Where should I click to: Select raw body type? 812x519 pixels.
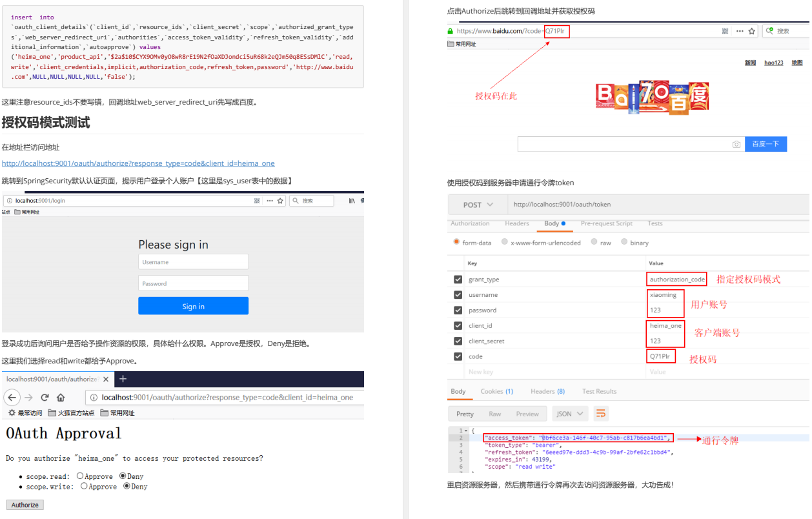pos(594,242)
